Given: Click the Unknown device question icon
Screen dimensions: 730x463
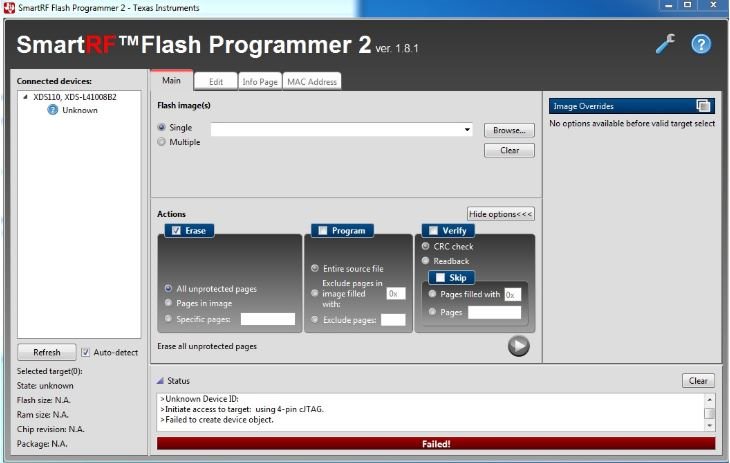Looking at the screenshot, I should [x=53, y=110].
